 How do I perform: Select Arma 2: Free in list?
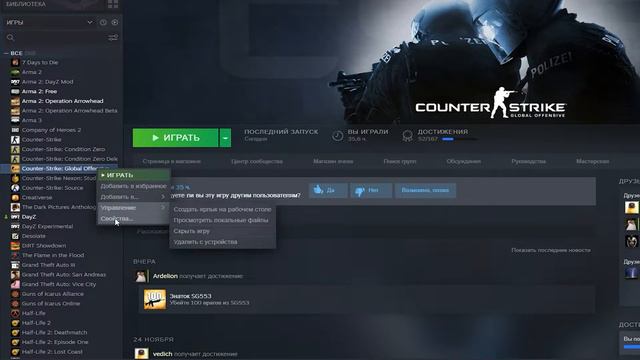point(39,91)
